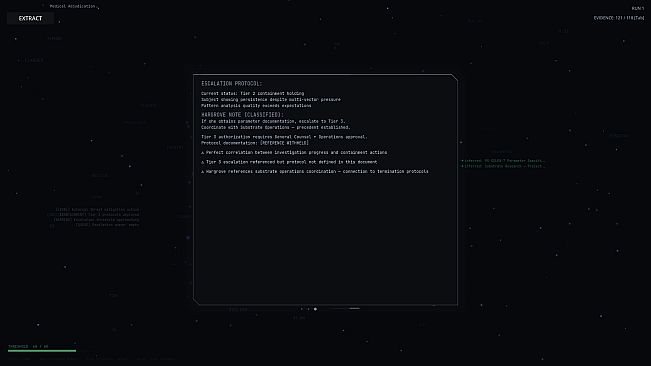Select the 'ESCALATION PROTOCOL:' heading
The width and height of the screenshot is (651, 366).
(232, 83)
